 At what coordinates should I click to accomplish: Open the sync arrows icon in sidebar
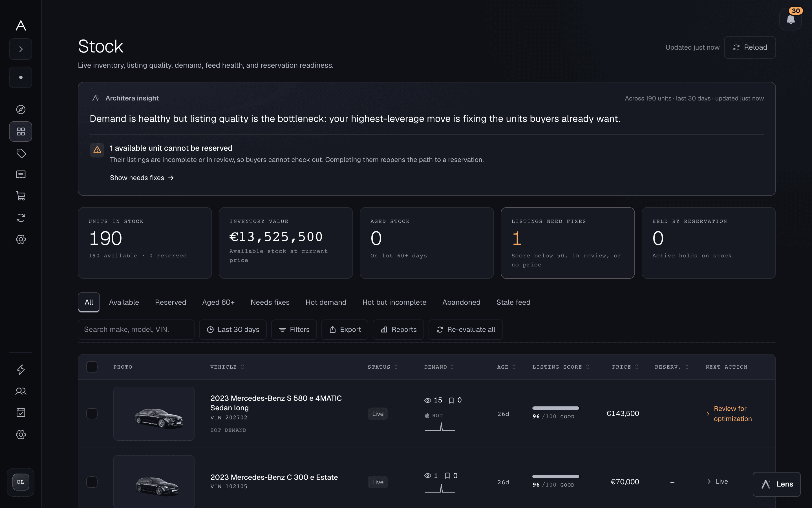click(x=21, y=218)
